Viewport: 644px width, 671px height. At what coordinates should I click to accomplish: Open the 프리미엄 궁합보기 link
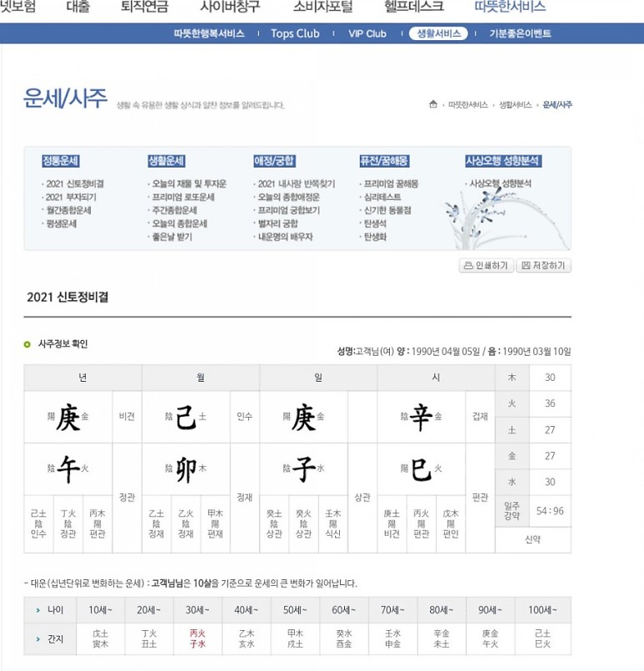coord(288,211)
